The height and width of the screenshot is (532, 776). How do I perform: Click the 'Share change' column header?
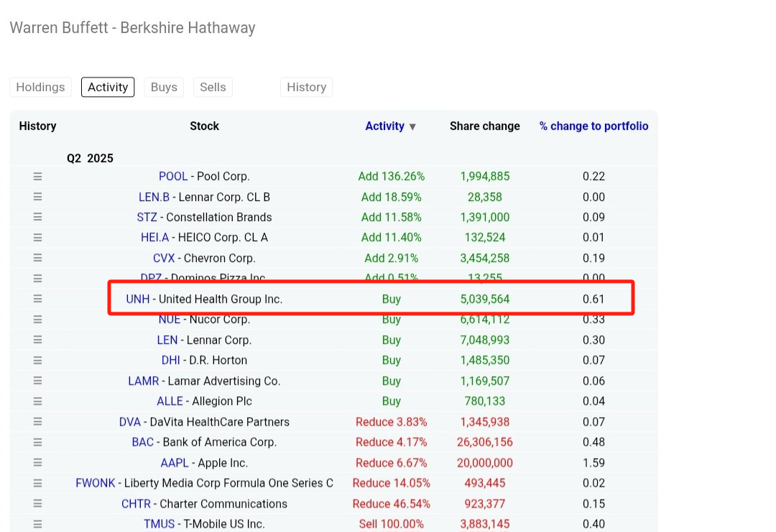click(x=485, y=126)
